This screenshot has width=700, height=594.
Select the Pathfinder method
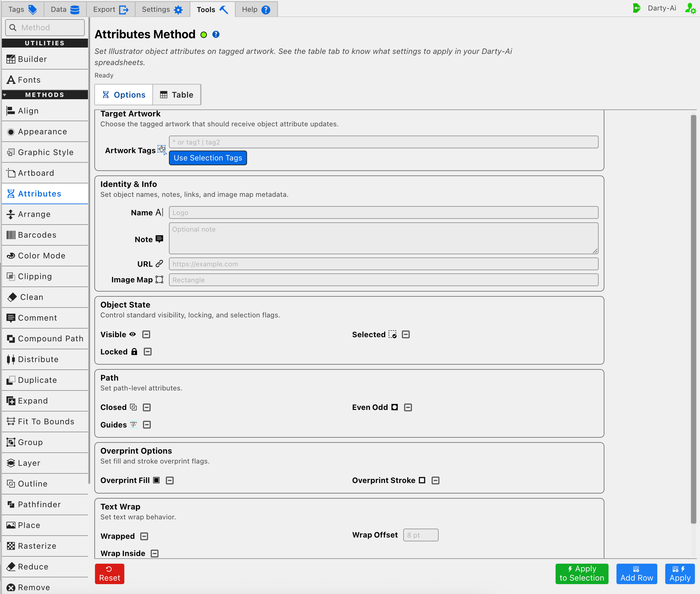[x=45, y=504]
